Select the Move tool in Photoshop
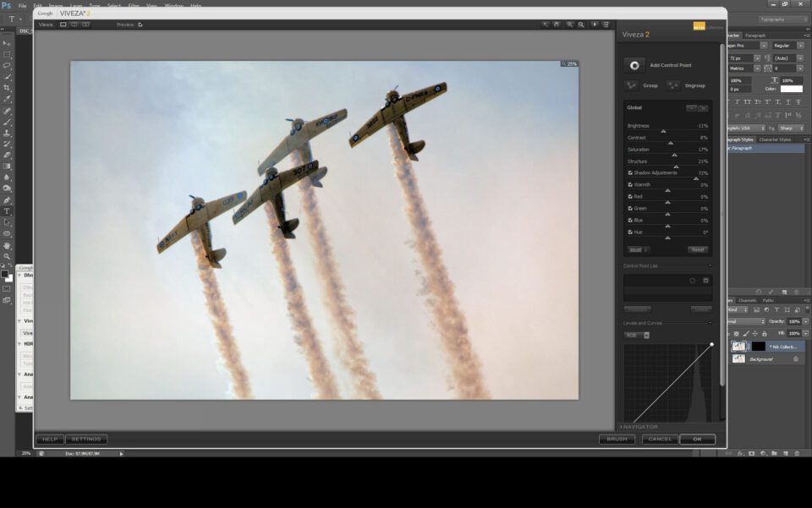 click(7, 43)
